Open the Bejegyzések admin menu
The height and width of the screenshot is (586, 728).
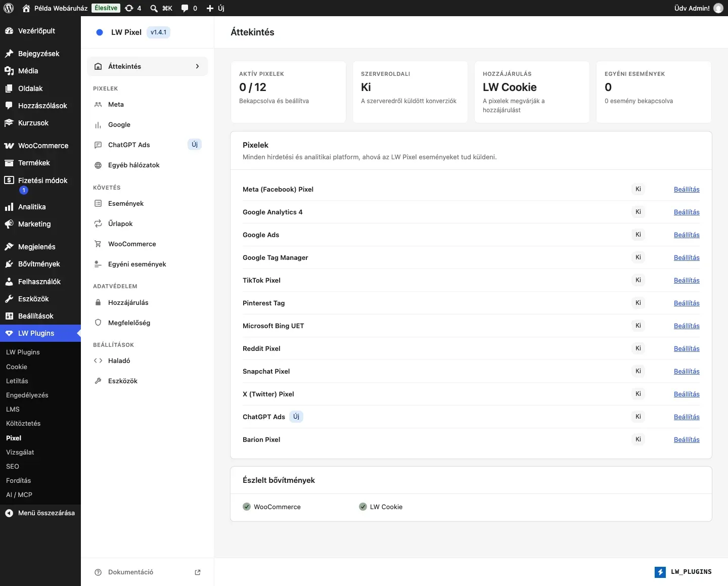(x=40, y=54)
